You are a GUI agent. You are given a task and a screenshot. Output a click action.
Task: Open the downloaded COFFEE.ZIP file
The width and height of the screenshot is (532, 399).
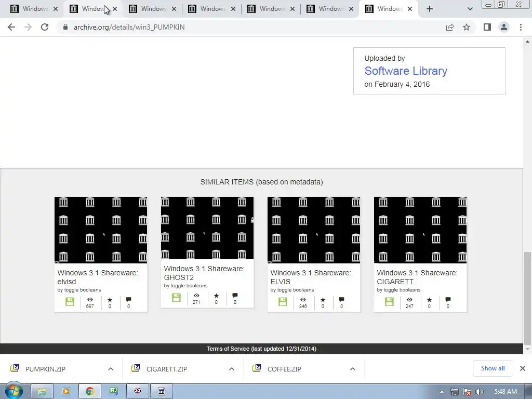pyautogui.click(x=284, y=369)
